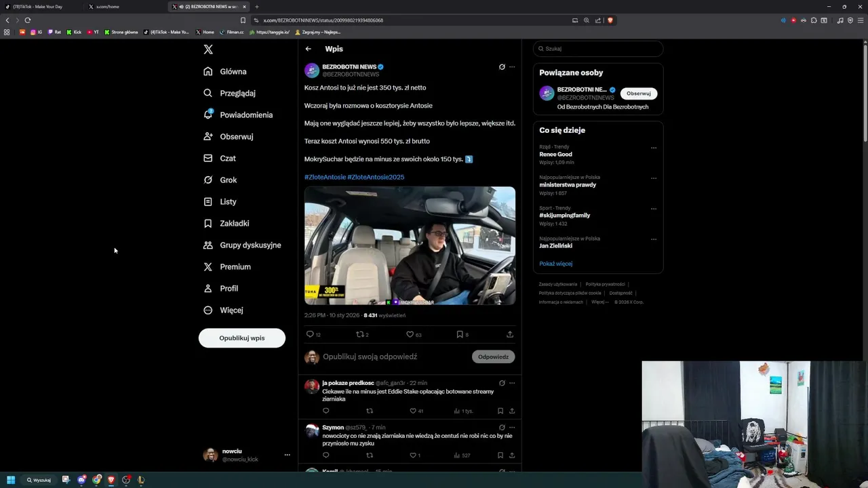Click the Opublikuj wpis button

click(242, 338)
